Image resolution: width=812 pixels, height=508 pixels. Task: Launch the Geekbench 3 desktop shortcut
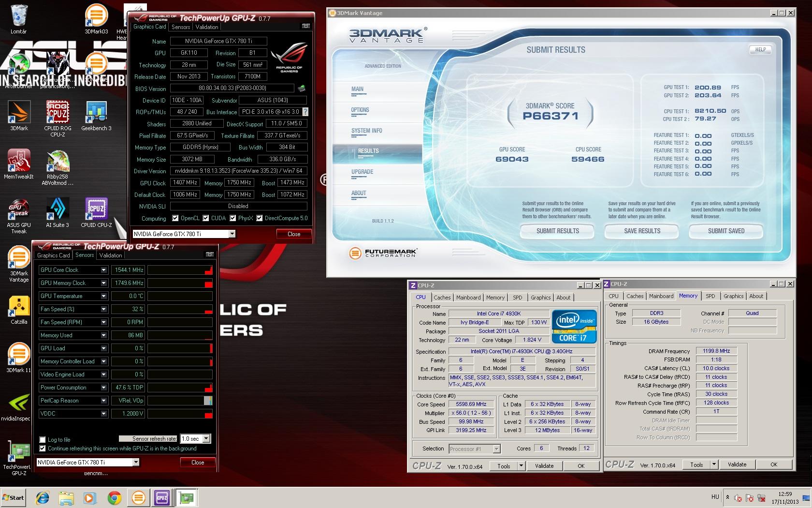tap(96, 116)
